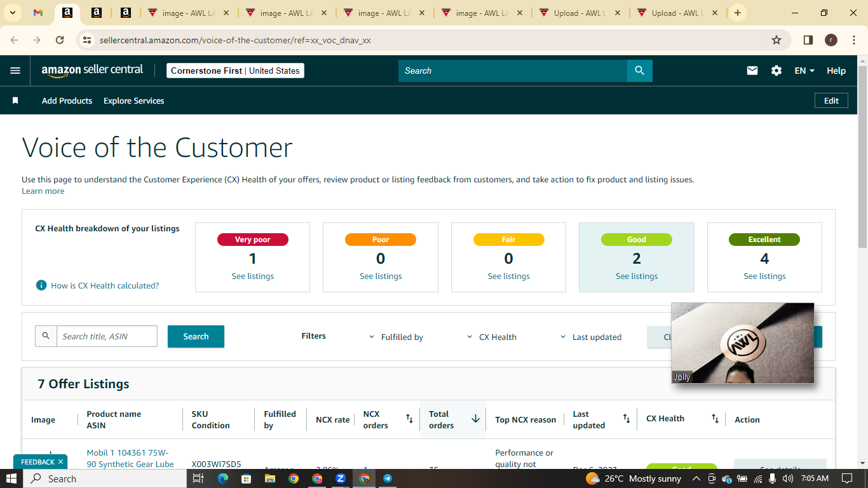
Task: Focus the Search title, ASIN field
Action: click(x=107, y=336)
